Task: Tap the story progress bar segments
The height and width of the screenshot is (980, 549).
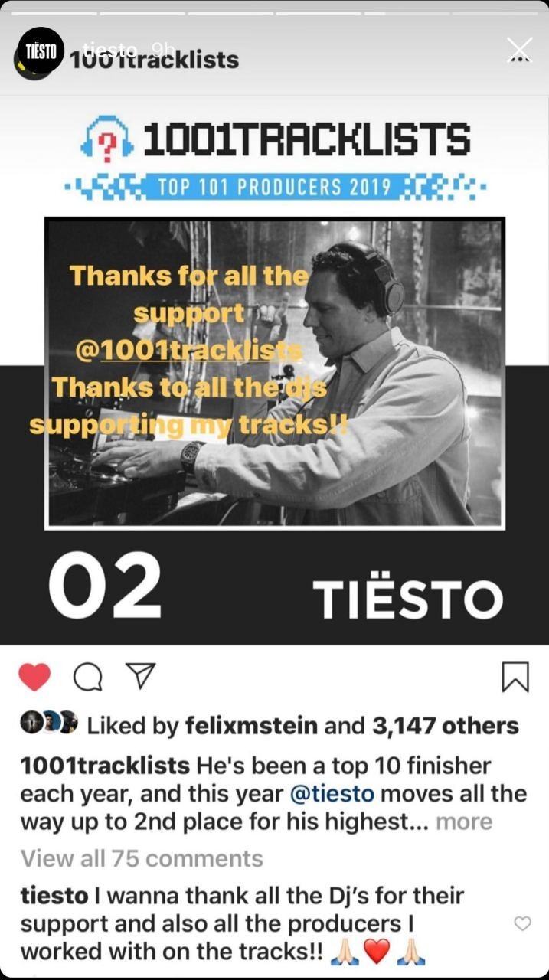Action: coord(274,13)
